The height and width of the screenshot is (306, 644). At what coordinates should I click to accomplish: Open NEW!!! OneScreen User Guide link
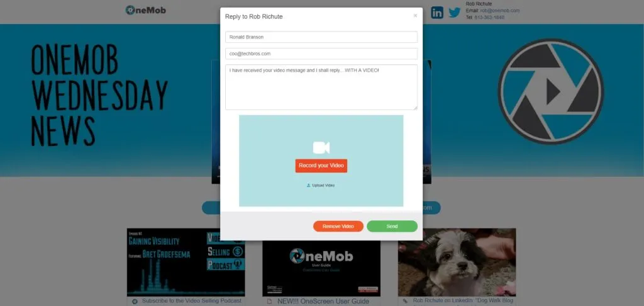pos(323,302)
